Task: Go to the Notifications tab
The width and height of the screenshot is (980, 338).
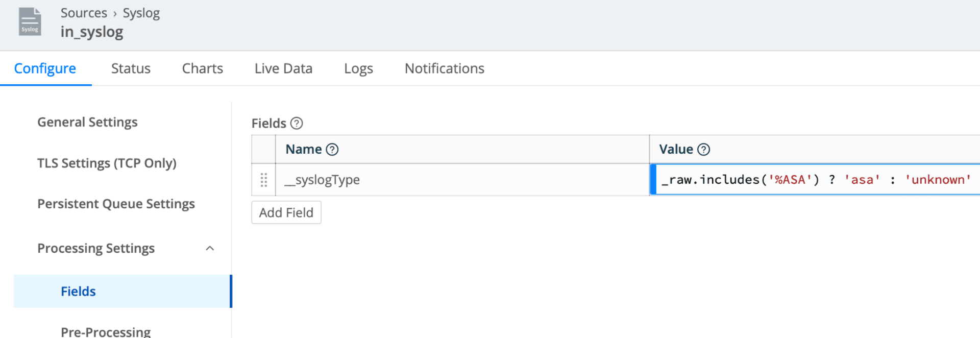Action: coord(444,68)
